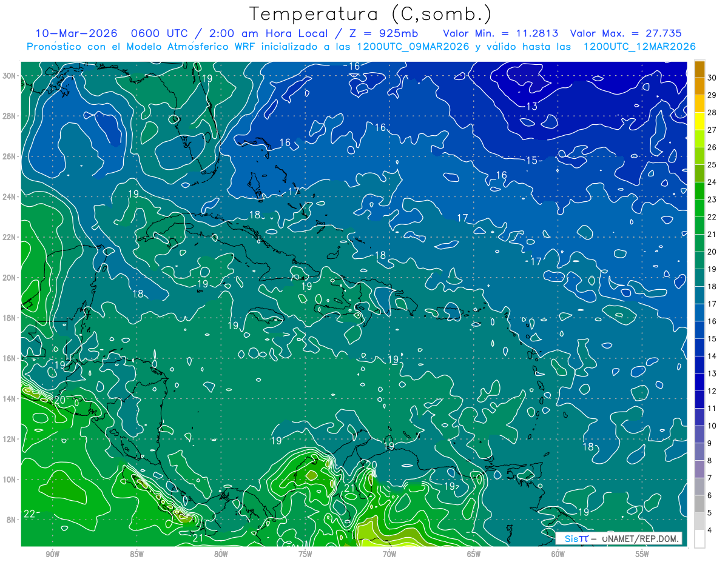This screenshot has width=728, height=562.
Task: Click the 'Valor Max. = 27.735' text
Action: coord(626,33)
